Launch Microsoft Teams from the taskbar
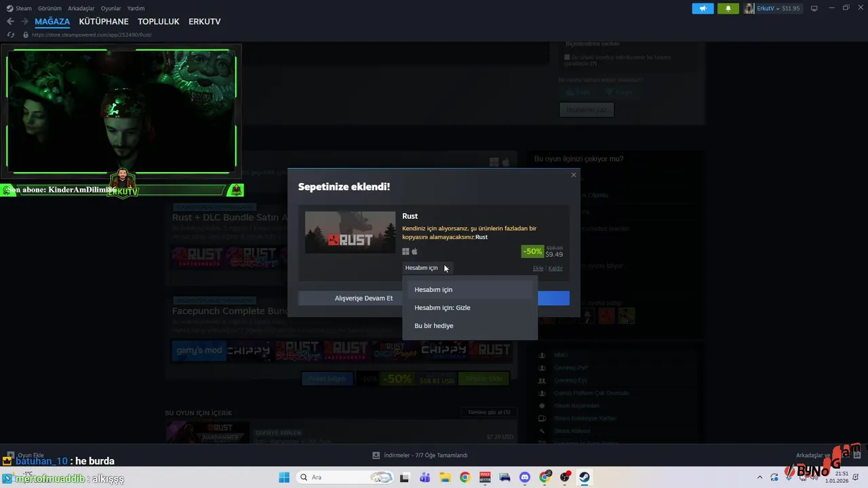 pyautogui.click(x=425, y=477)
